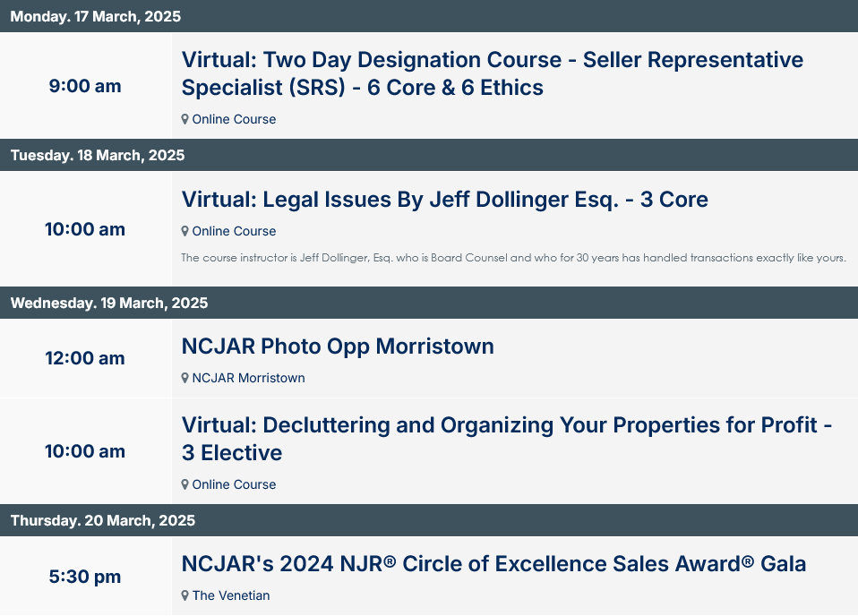Click The Venetian location text

(x=231, y=595)
